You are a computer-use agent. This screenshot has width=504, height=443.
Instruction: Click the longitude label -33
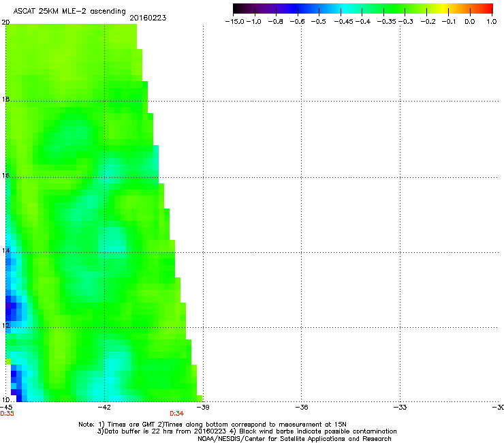click(400, 407)
